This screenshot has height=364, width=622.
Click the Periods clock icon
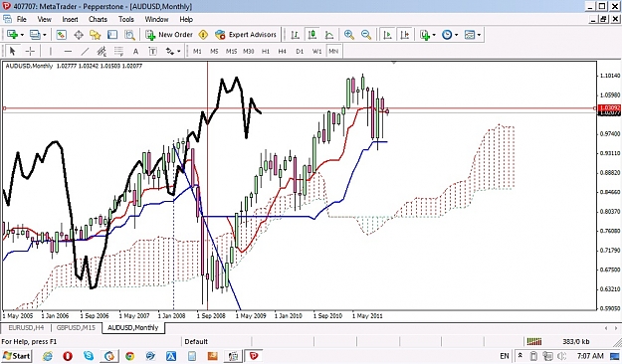click(x=447, y=35)
